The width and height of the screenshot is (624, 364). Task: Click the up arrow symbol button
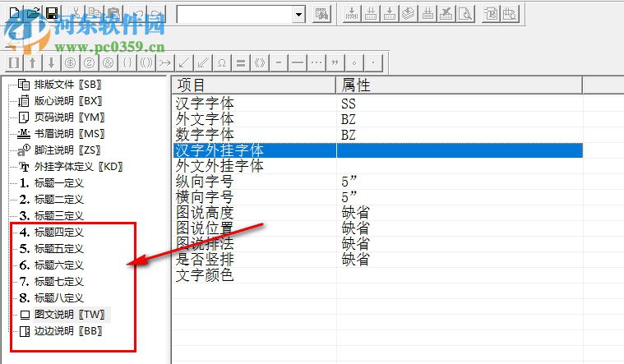pos(32,62)
